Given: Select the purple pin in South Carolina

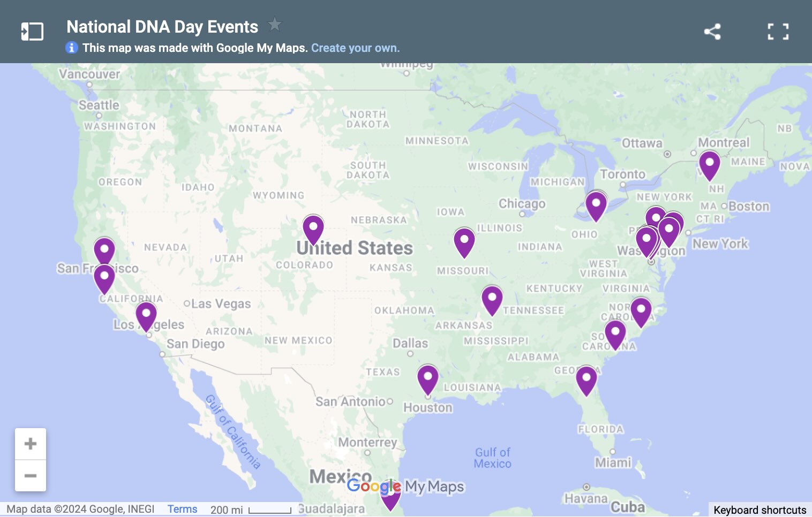Looking at the screenshot, I should click(615, 335).
